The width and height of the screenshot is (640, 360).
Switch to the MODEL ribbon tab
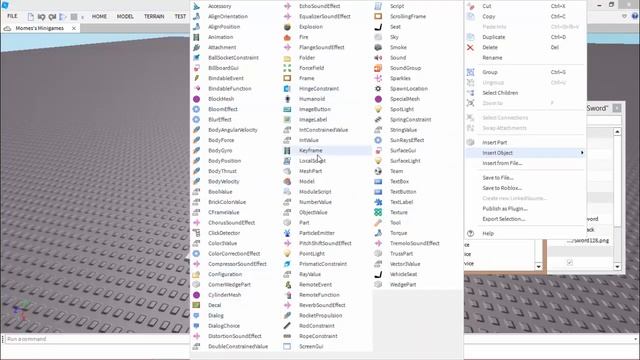[x=125, y=16]
